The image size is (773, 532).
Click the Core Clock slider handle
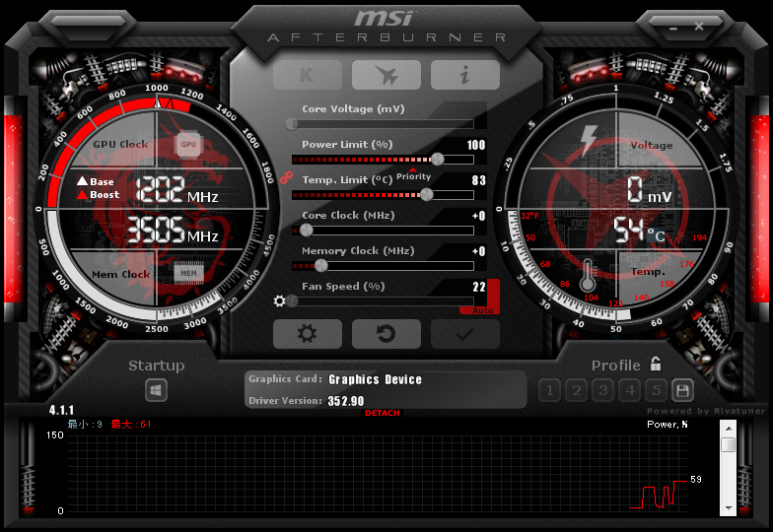[306, 231]
